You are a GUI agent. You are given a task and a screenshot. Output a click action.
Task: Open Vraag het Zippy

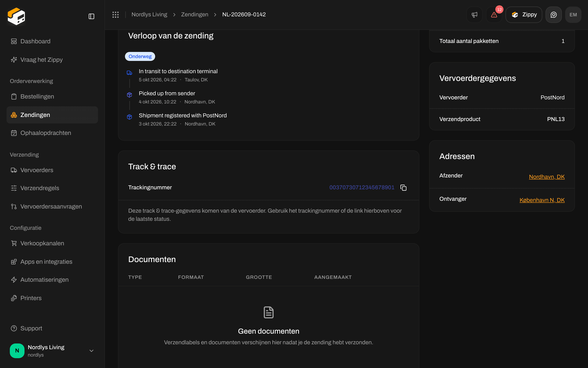(x=52, y=60)
